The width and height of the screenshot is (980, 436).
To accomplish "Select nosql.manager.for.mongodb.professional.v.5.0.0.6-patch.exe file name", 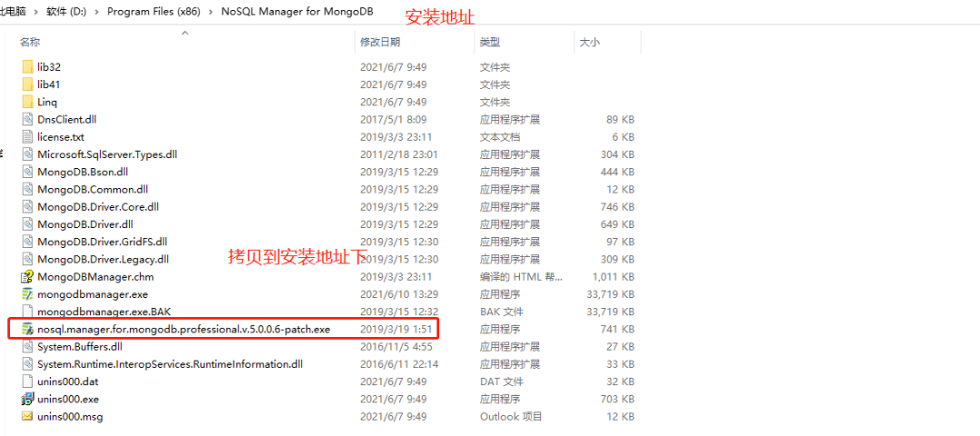I will pos(183,329).
